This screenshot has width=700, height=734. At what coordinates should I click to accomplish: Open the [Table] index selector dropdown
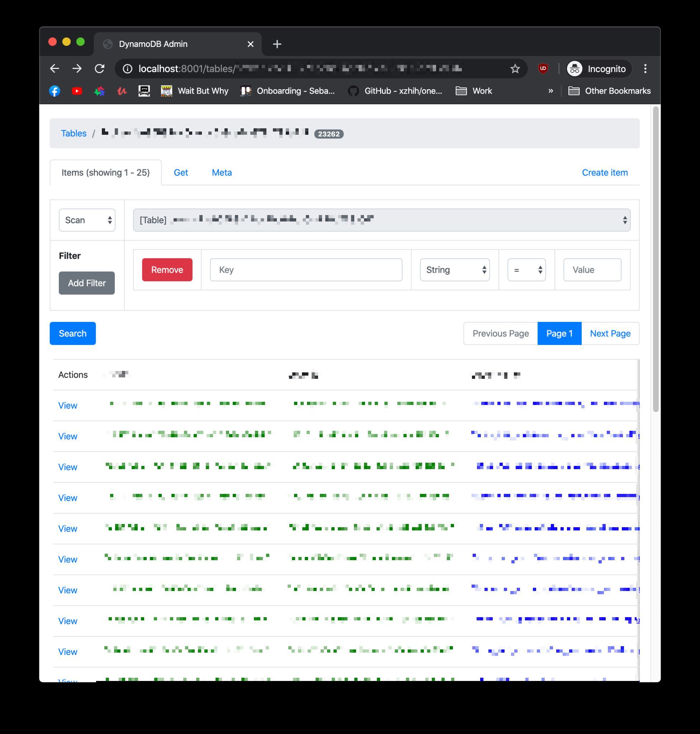(x=381, y=220)
